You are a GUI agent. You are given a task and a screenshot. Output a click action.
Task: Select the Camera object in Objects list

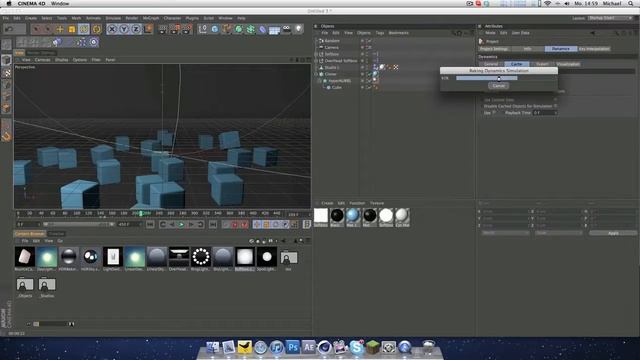(x=331, y=47)
